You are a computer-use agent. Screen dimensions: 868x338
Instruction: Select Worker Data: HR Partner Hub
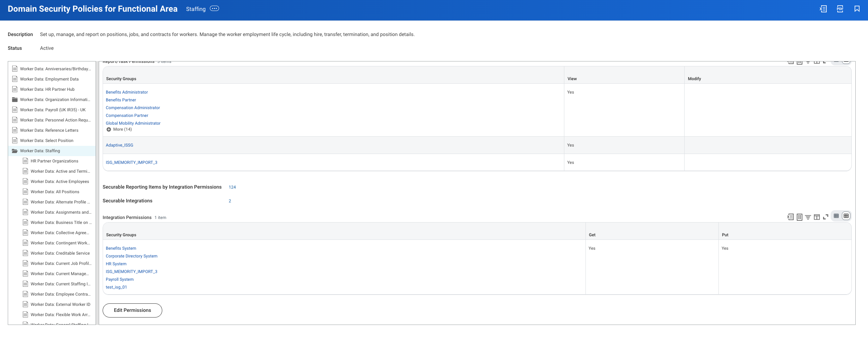[47, 89]
